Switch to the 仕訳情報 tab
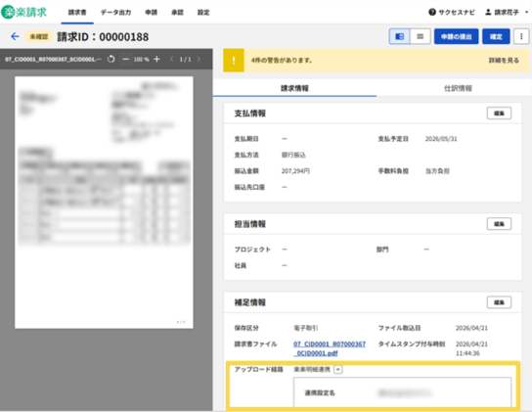The width and height of the screenshot is (532, 412). pyautogui.click(x=458, y=88)
